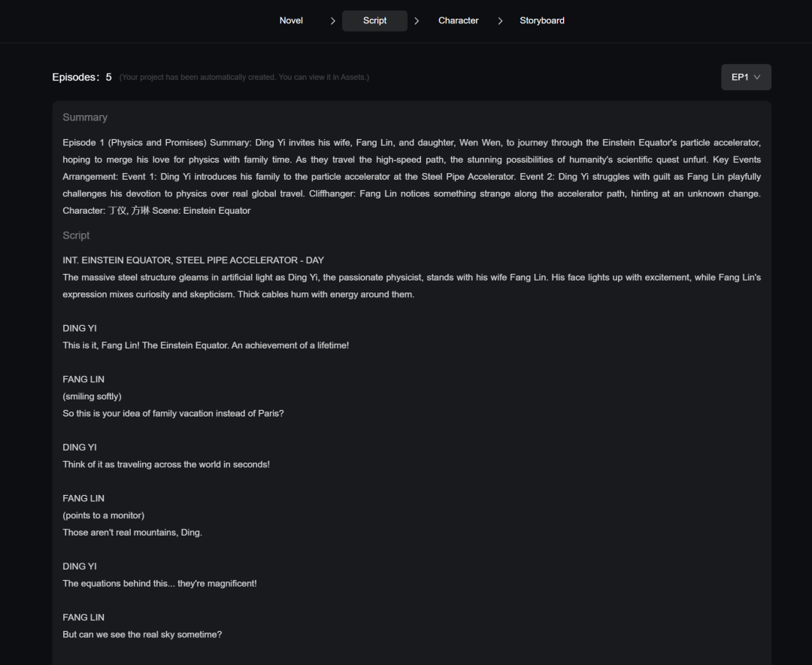
Task: Click the "(points to a monitor)" direction
Action: (x=103, y=515)
